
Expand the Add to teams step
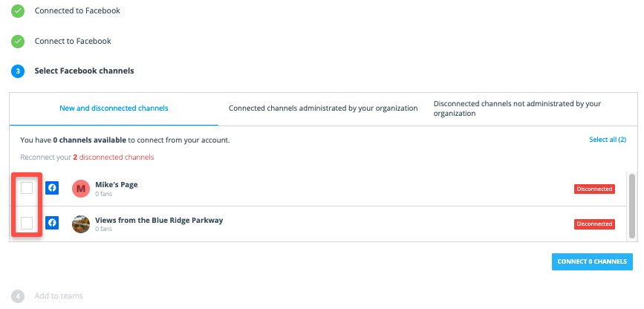59,296
